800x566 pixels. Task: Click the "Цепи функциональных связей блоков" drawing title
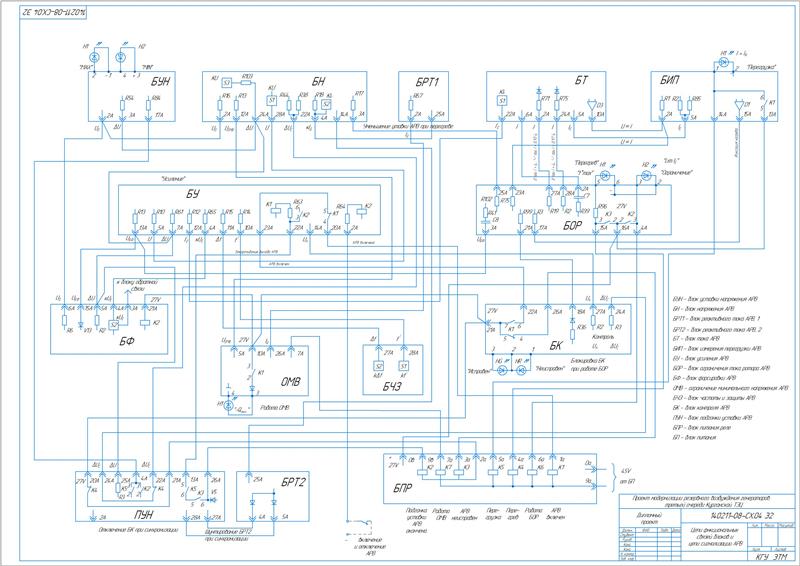(714, 537)
